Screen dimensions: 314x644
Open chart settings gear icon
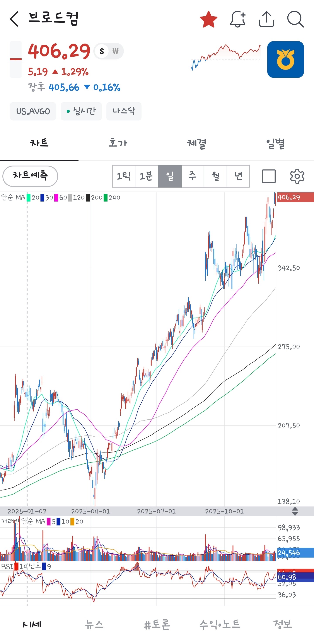[297, 176]
